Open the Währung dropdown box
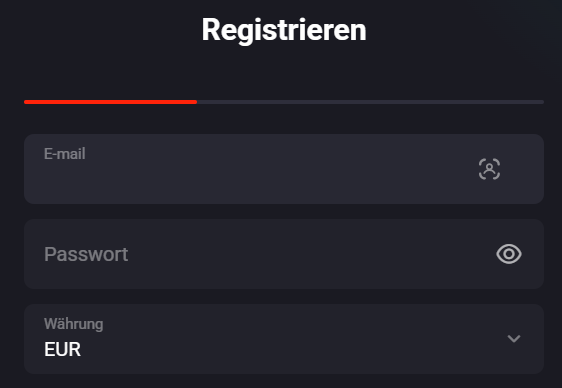This screenshot has width=562, height=388. coord(284,339)
